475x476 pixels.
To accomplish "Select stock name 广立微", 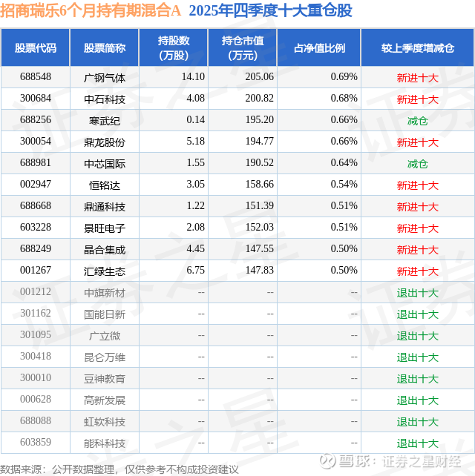I will coord(105,336).
